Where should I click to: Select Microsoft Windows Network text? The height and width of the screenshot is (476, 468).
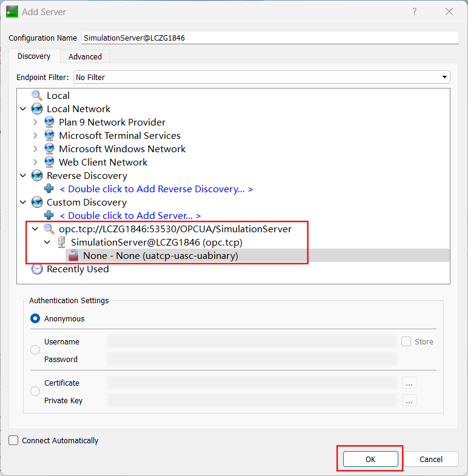point(122,149)
